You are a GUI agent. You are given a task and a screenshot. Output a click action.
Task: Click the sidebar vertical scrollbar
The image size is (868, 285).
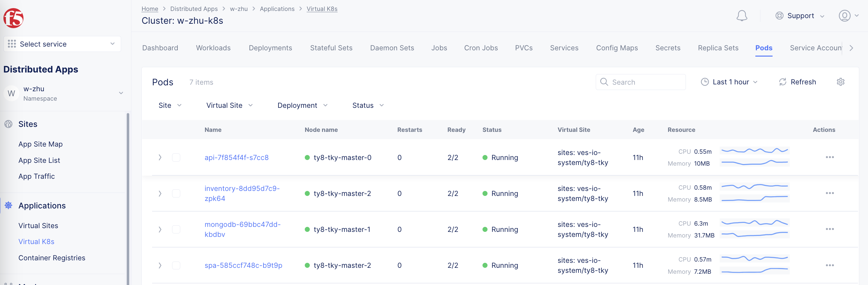click(128, 198)
